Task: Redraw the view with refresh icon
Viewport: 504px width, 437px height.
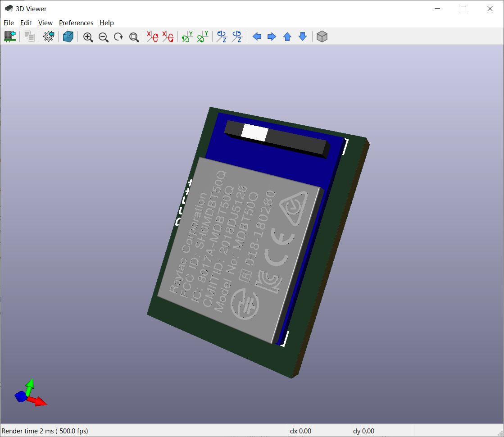Action: tap(118, 37)
